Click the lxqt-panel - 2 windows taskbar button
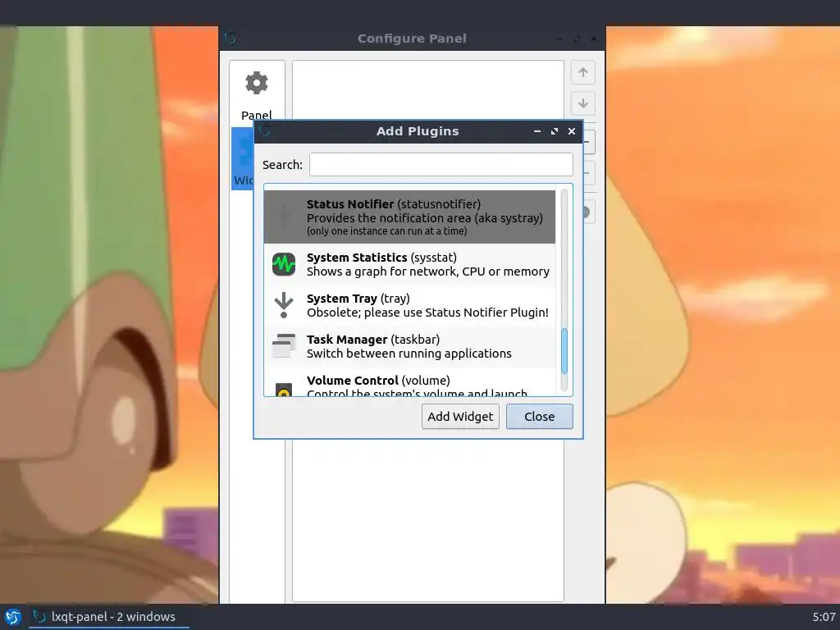The image size is (840, 630). point(108,617)
